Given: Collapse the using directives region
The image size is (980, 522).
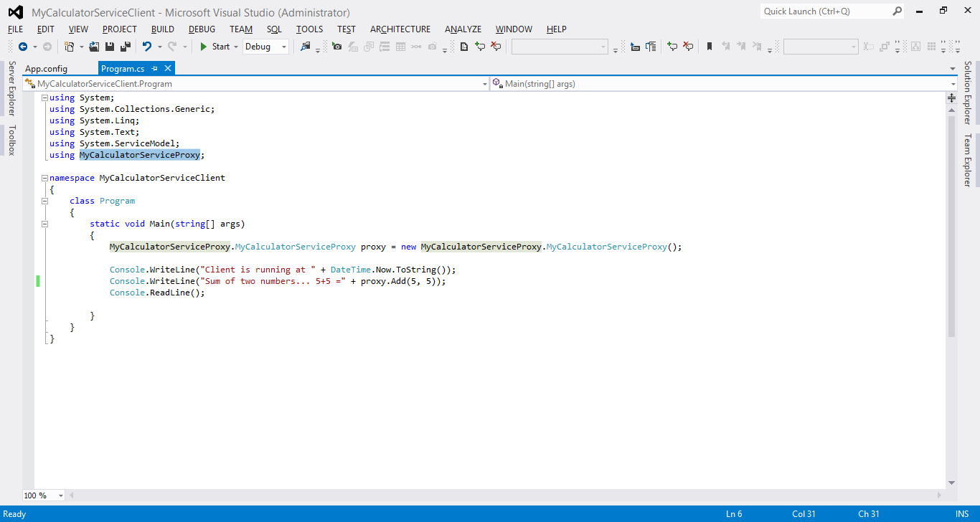Looking at the screenshot, I should pos(44,98).
